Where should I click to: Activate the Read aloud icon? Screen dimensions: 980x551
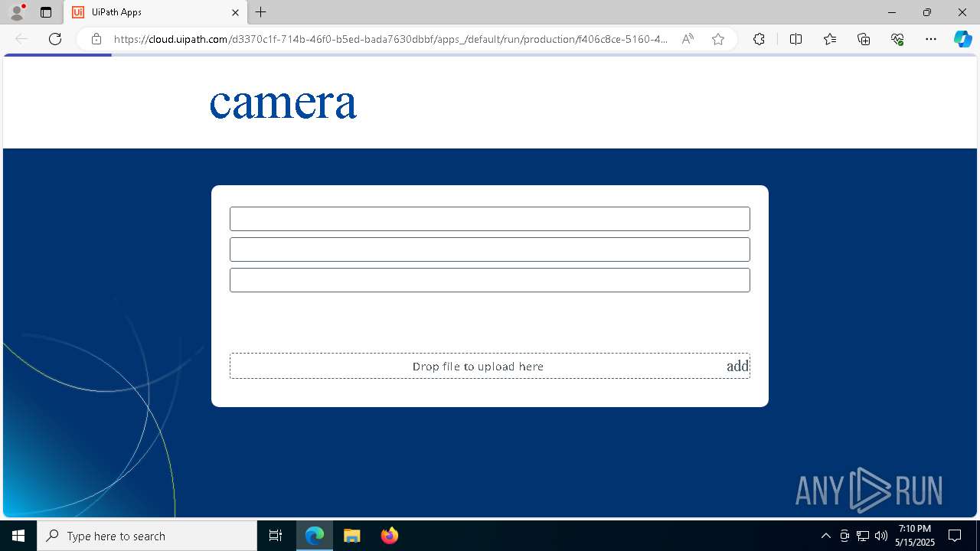point(688,39)
